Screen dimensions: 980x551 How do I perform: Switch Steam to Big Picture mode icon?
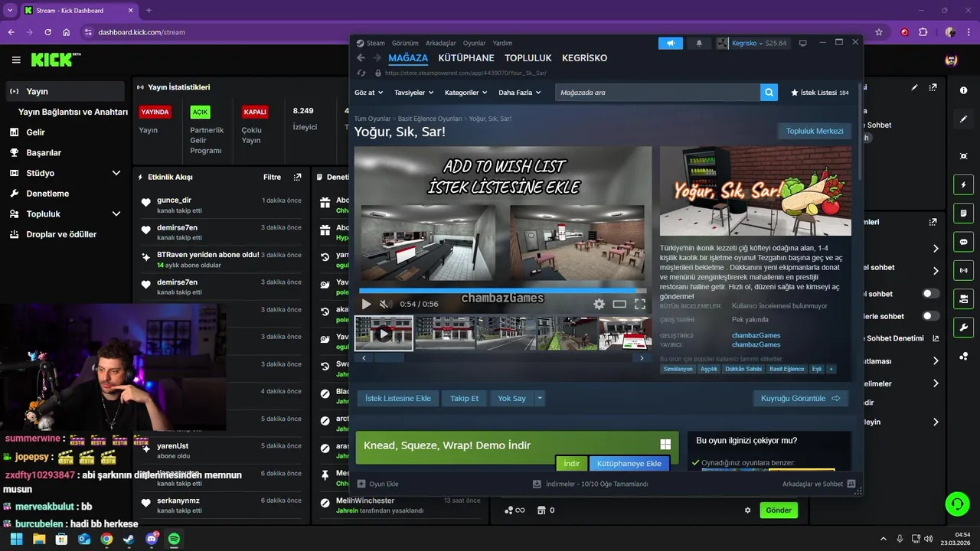(x=802, y=44)
